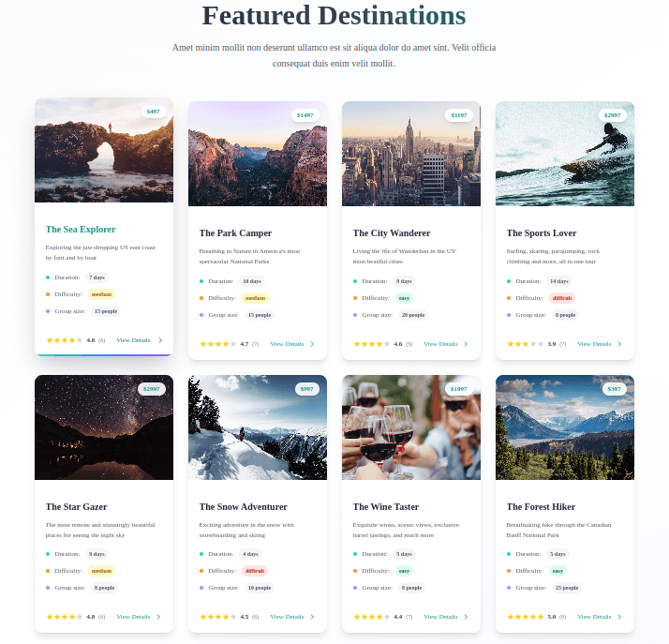Click the star rating on The Star Gazer
Viewport: 669px width, 644px height.
point(65,617)
